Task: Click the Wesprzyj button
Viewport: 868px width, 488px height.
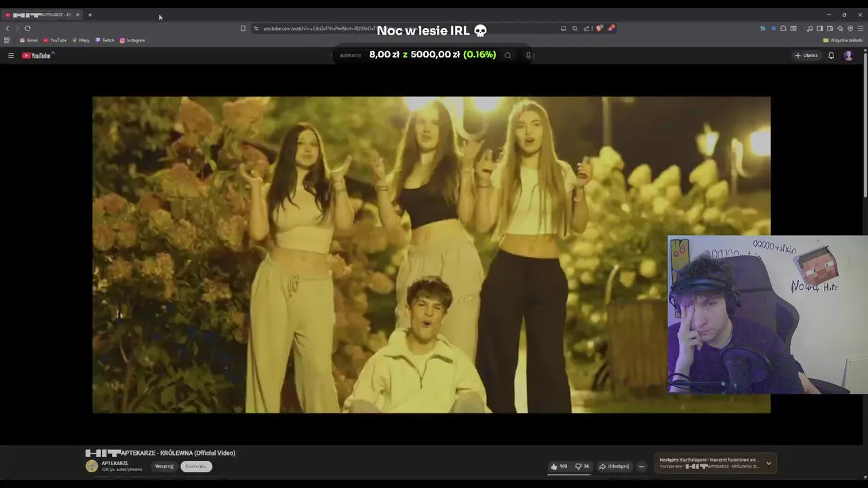Action: [x=164, y=466]
